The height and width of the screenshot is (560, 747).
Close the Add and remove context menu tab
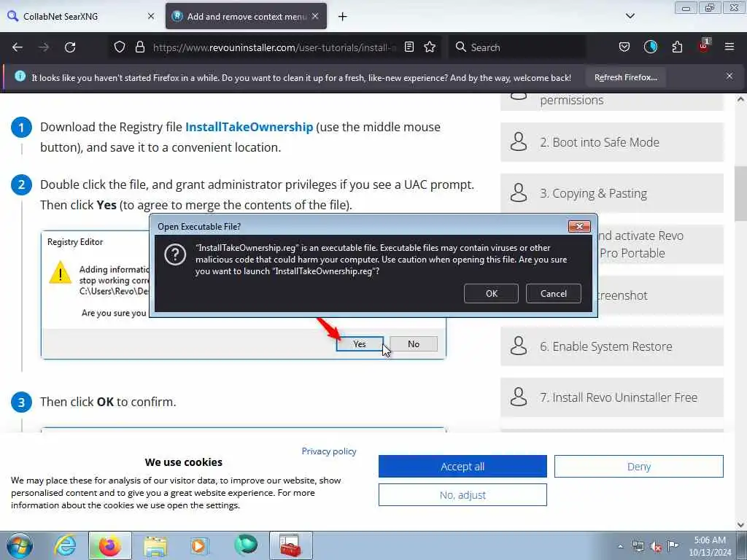pyautogui.click(x=315, y=16)
